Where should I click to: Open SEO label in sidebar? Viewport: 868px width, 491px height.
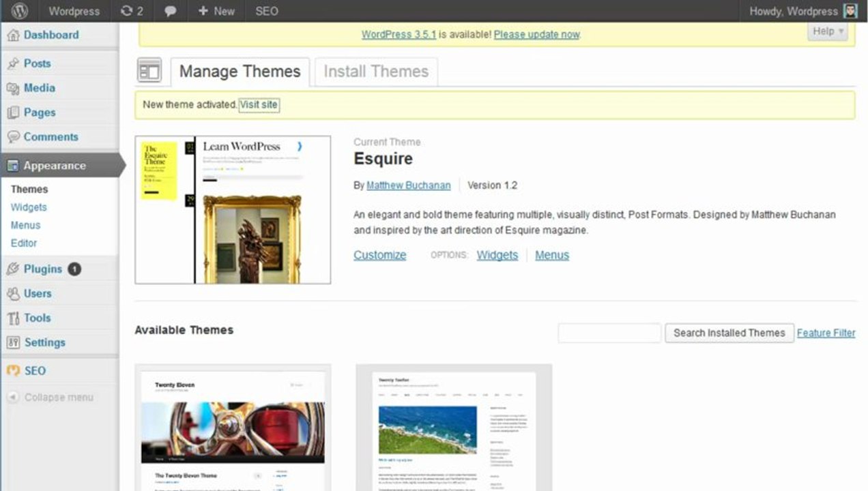point(35,371)
